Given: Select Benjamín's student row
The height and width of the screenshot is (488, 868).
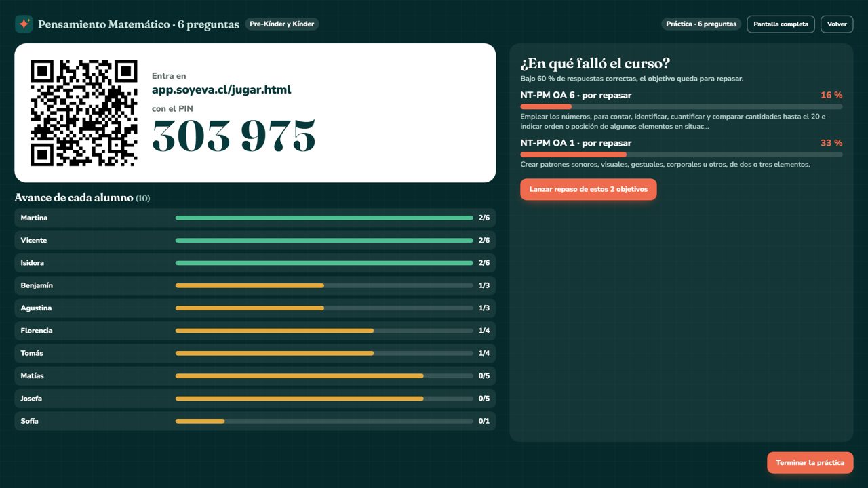Looking at the screenshot, I should [x=255, y=285].
